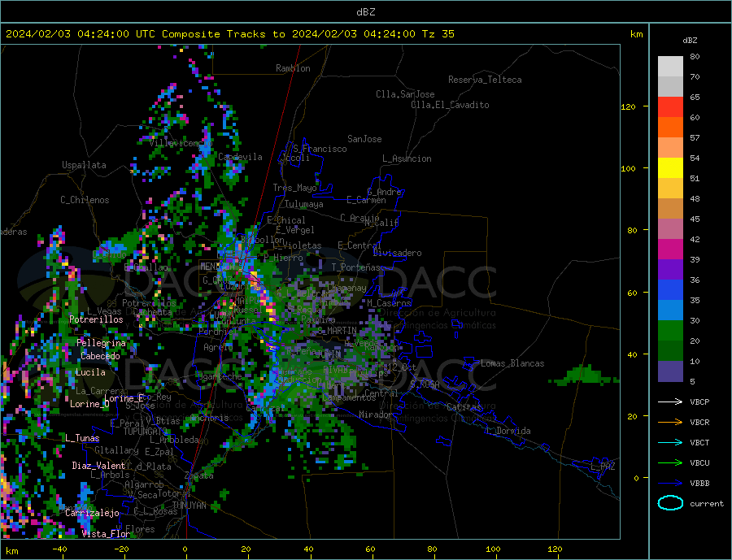Click the 80 value in the dBZ legend
Image resolution: width=732 pixels, height=560 pixels.
click(695, 56)
